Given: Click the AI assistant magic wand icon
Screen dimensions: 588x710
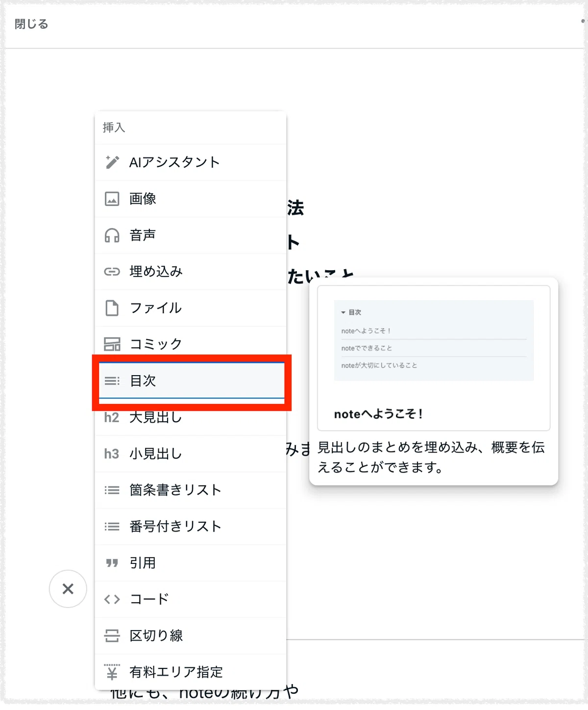Looking at the screenshot, I should (112, 162).
